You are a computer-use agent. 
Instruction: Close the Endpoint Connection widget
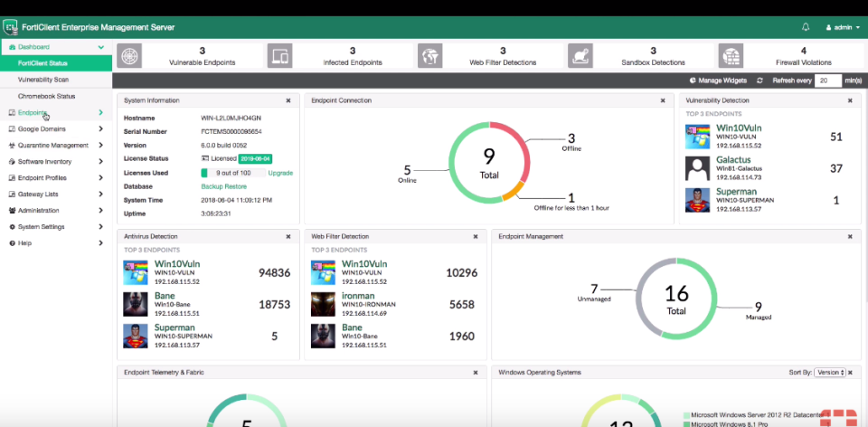click(x=663, y=100)
